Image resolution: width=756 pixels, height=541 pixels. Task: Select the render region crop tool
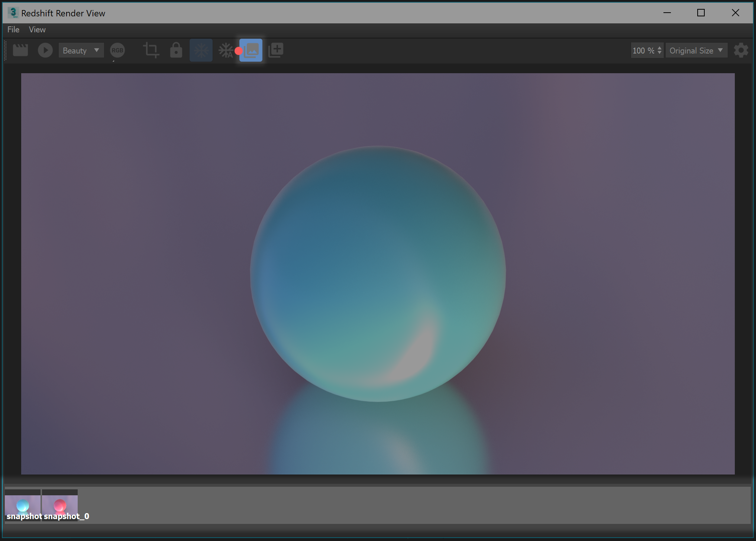click(151, 50)
